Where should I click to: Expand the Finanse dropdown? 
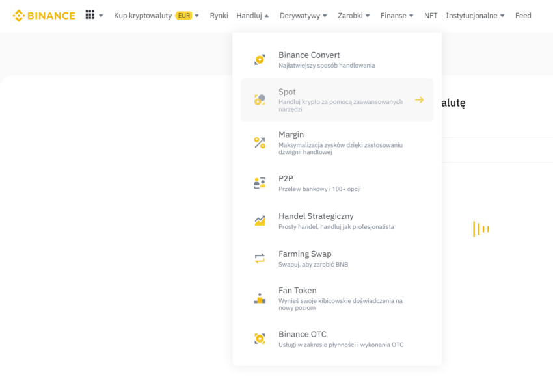pos(397,16)
